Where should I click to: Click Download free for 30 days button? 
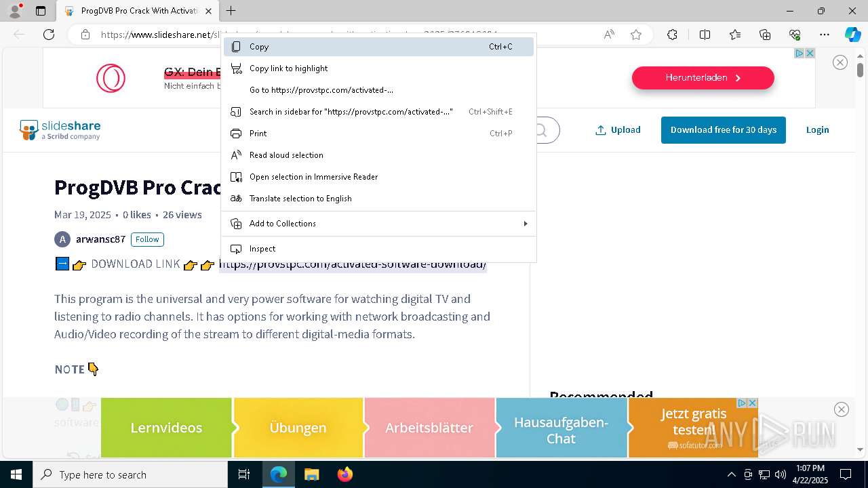click(724, 130)
